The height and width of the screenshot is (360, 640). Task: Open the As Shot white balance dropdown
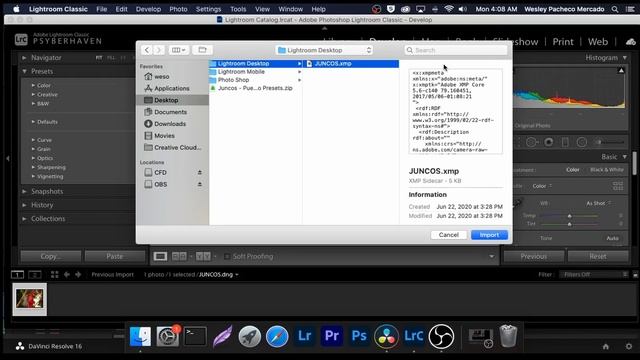[598, 203]
